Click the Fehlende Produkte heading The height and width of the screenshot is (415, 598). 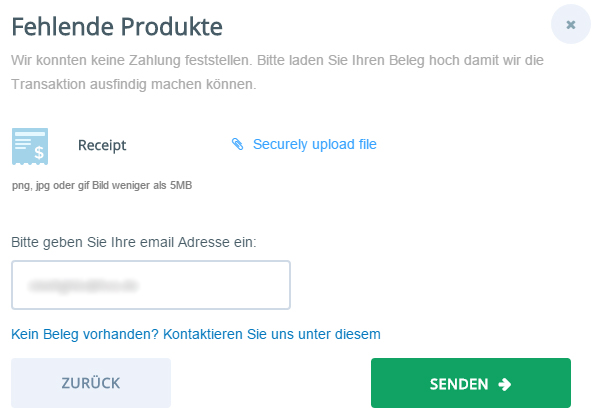coord(117,27)
